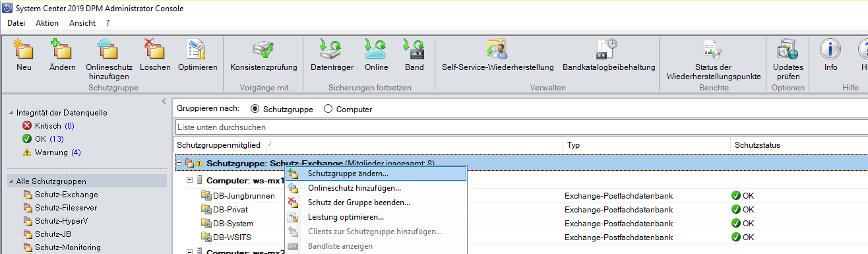This screenshot has width=868, height=254.
Task: Select the DB-System row
Action: click(x=233, y=223)
